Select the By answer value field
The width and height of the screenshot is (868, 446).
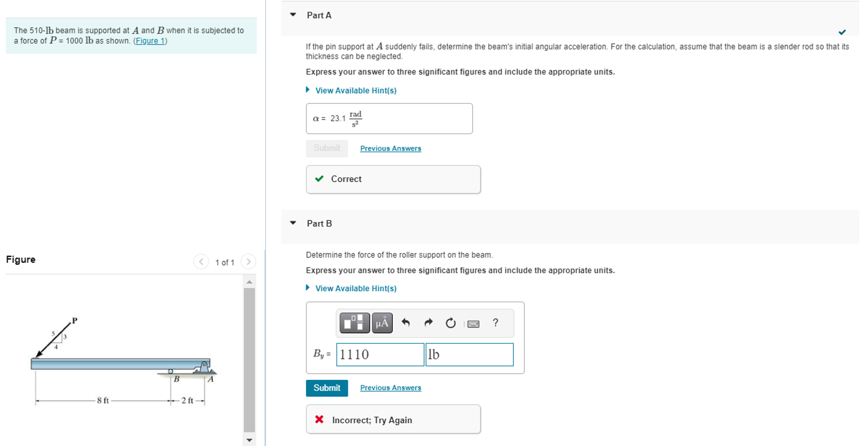379,354
